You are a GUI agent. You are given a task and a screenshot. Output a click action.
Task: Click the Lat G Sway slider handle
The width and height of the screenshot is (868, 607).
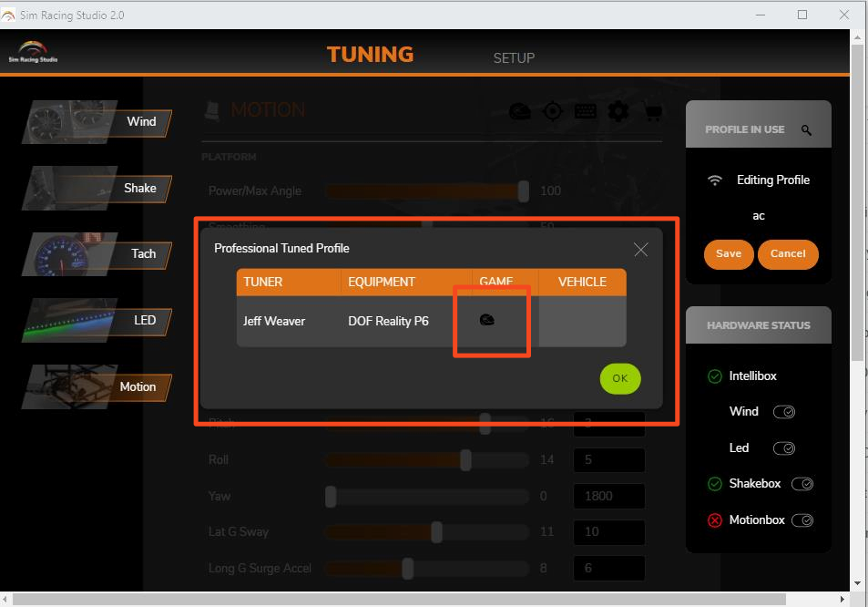437,532
